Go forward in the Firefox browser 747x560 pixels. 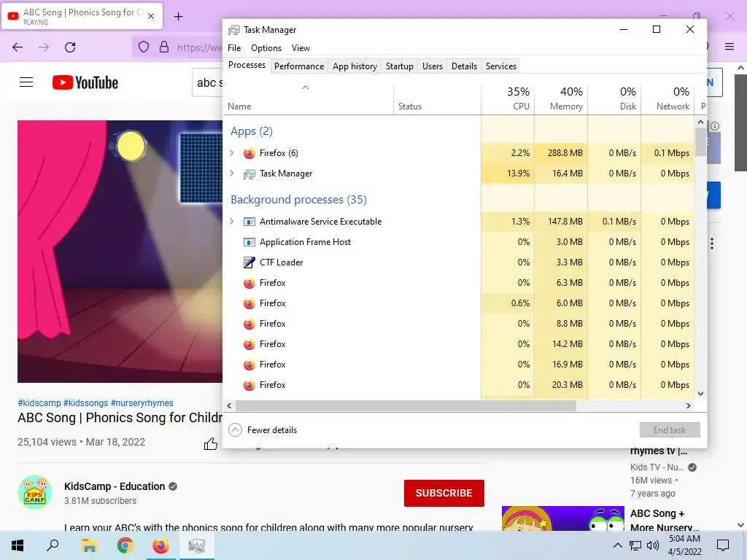pyautogui.click(x=44, y=47)
